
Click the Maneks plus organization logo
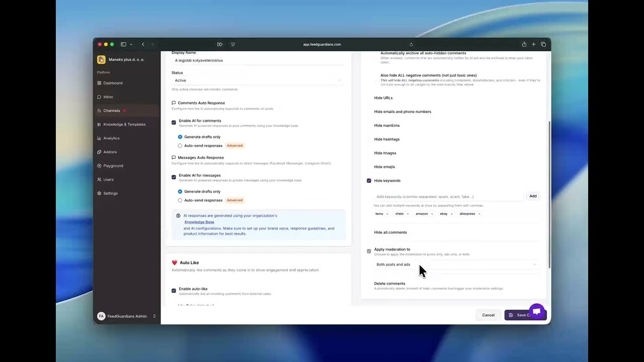coord(101,59)
